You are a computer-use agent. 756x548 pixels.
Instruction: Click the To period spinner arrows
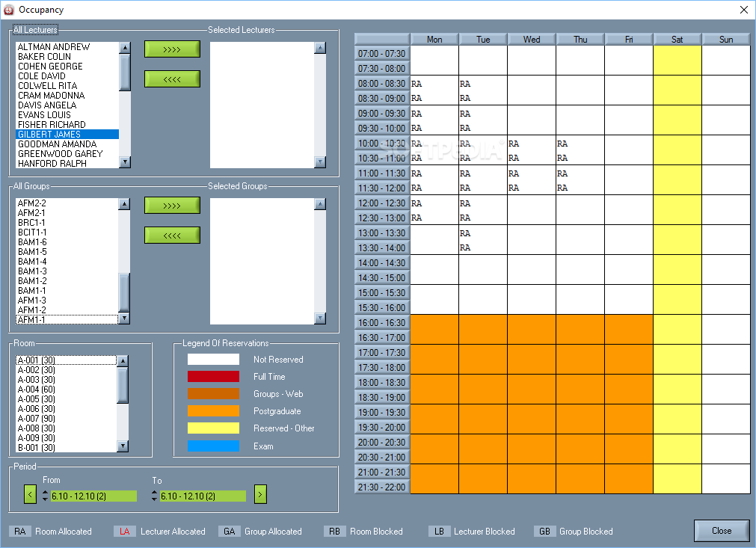(154, 496)
